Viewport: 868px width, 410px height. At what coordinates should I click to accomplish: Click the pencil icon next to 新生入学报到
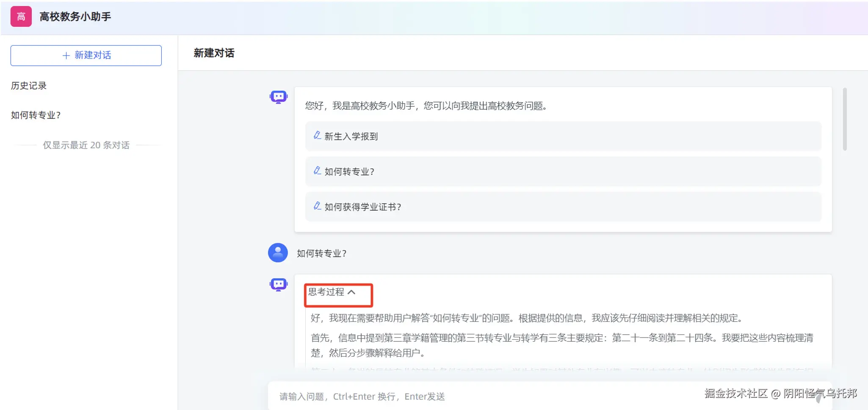pyautogui.click(x=317, y=136)
